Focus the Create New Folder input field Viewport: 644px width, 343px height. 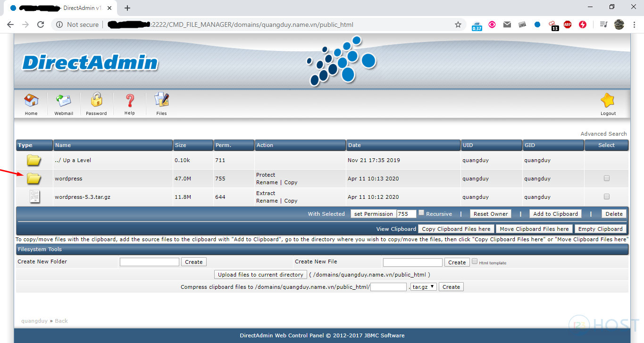click(150, 262)
